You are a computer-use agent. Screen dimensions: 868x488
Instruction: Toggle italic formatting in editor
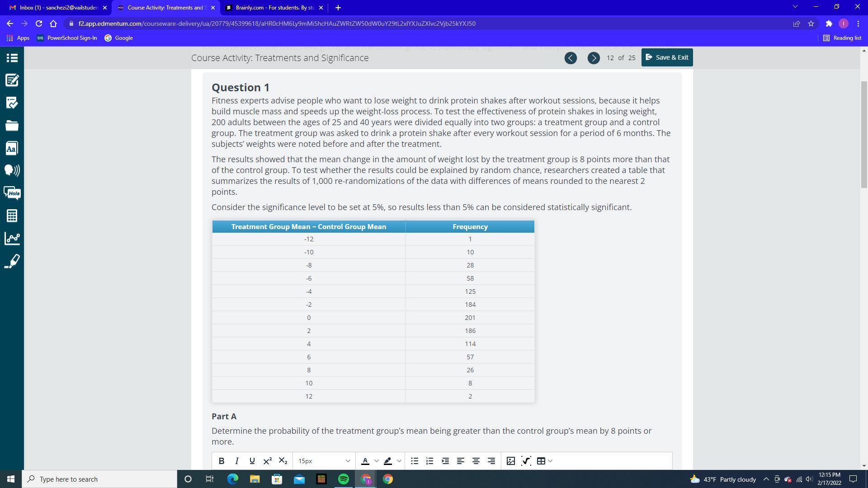[x=236, y=461]
